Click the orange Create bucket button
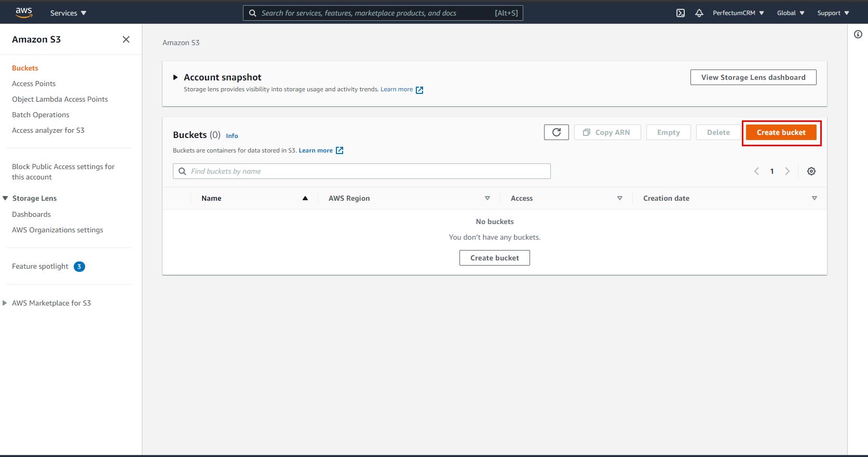The image size is (868, 457). (x=781, y=132)
